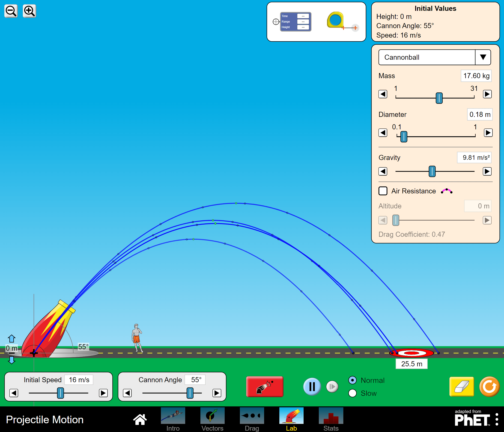Pick the Time Range Height data probe
This screenshot has height=432, width=504.
(295, 22)
